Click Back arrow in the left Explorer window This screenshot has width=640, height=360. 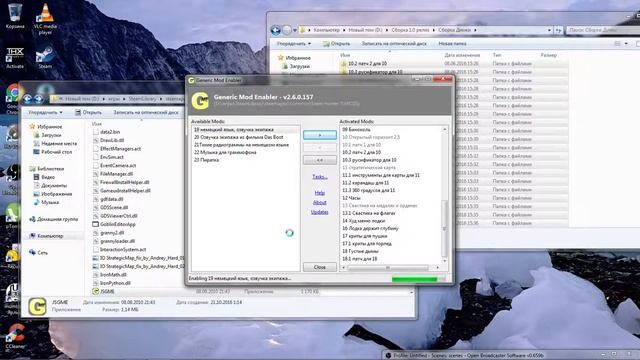[27, 98]
